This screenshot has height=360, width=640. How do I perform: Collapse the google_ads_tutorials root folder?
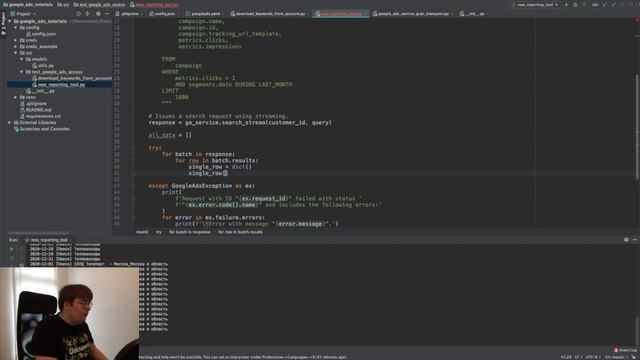pyautogui.click(x=10, y=21)
